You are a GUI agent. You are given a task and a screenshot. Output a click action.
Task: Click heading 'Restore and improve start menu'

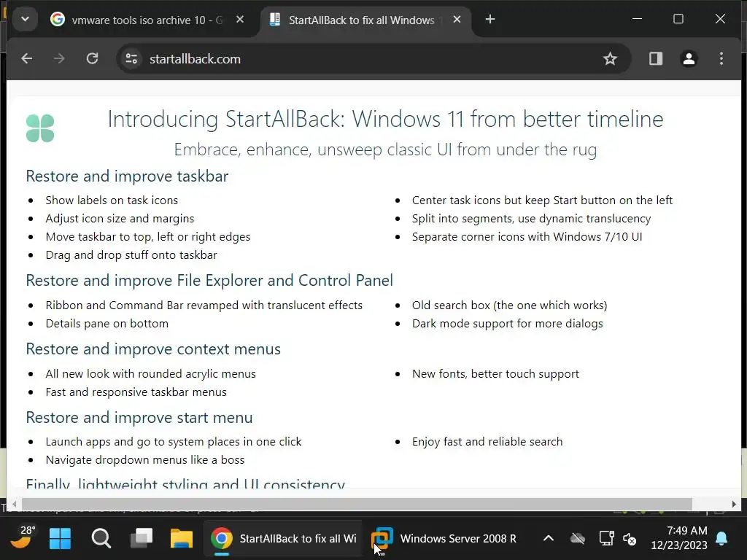pos(139,418)
